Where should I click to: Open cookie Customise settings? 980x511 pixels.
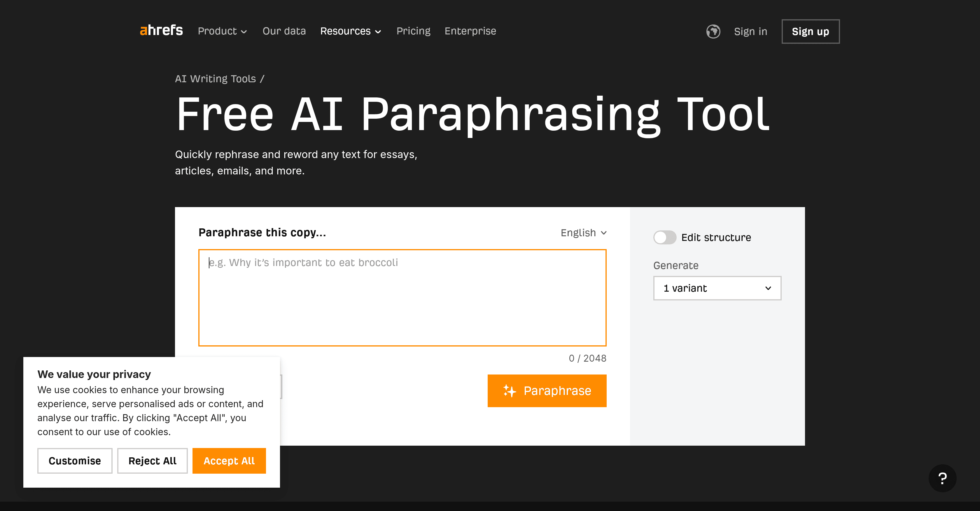[75, 461]
